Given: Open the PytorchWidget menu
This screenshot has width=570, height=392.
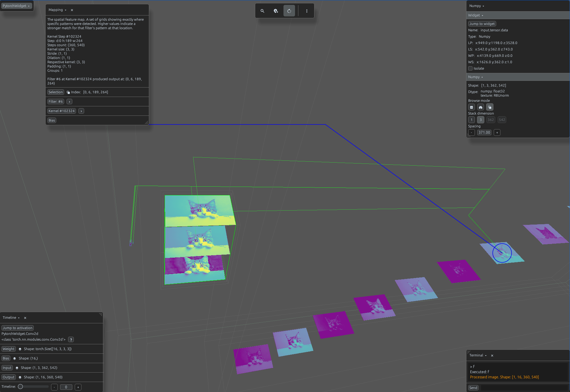Looking at the screenshot, I should click(16, 6).
